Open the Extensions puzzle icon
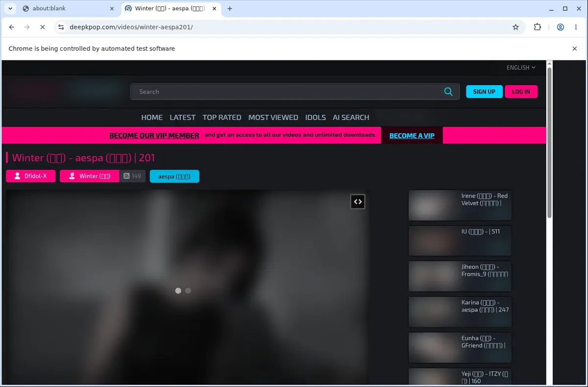 tap(538, 27)
